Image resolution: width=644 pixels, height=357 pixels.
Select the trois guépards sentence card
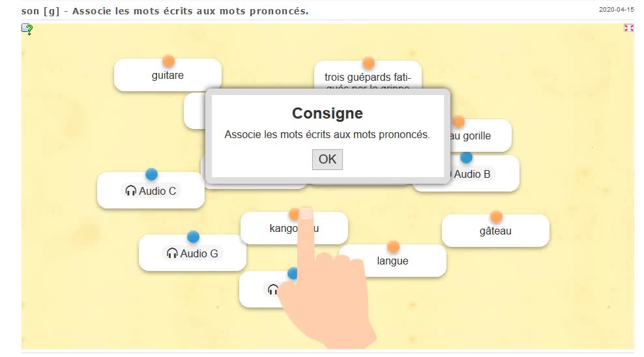coord(368,78)
